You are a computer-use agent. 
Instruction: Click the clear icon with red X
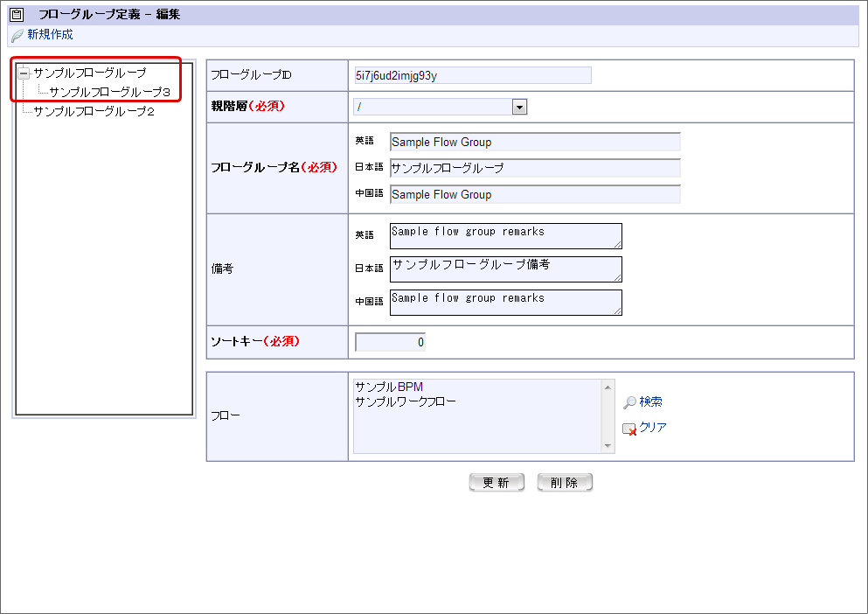[629, 429]
